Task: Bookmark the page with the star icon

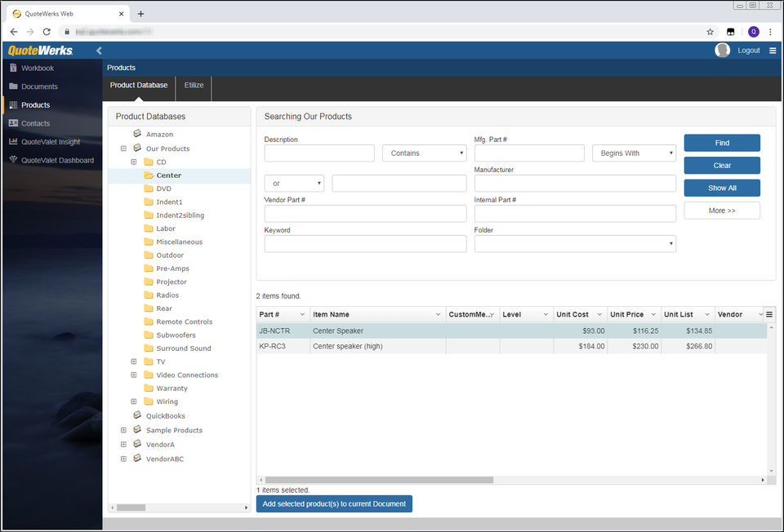Action: [710, 32]
